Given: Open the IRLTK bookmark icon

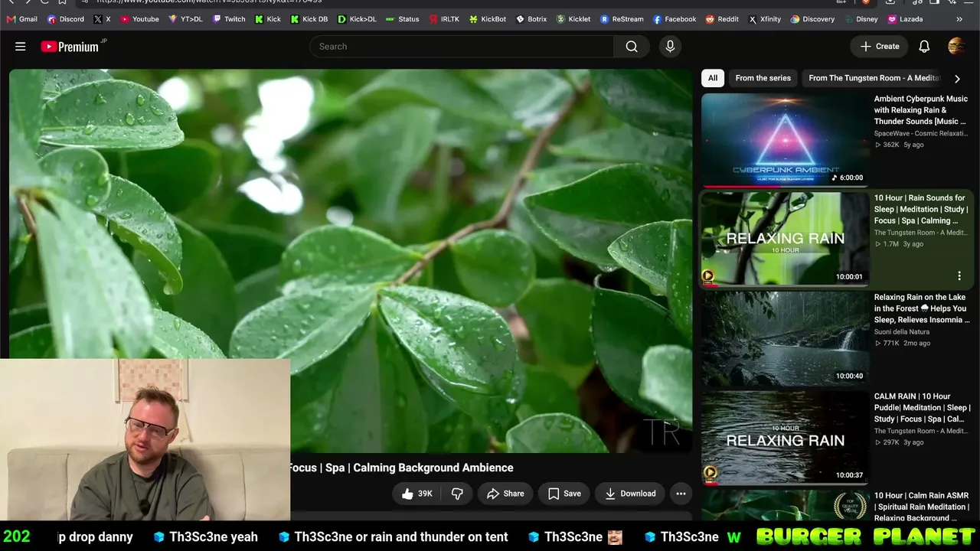Looking at the screenshot, I should (x=433, y=19).
